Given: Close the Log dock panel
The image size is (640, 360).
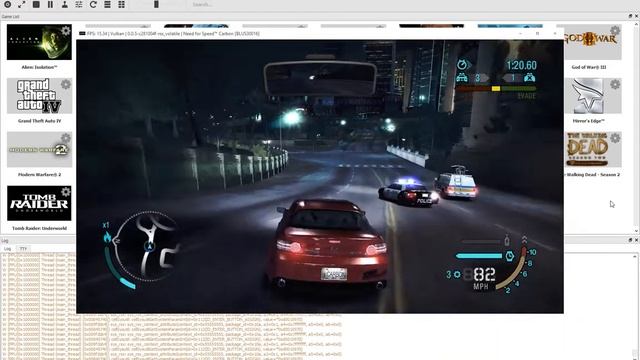Looking at the screenshot, I should click(636, 240).
